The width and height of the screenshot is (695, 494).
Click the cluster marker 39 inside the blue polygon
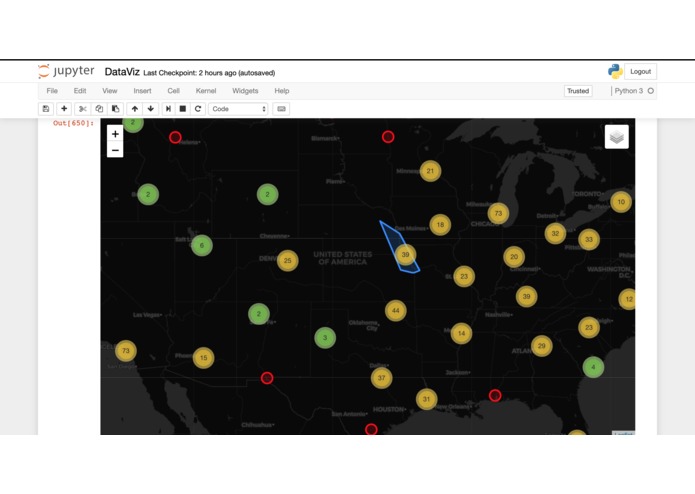coord(405,255)
